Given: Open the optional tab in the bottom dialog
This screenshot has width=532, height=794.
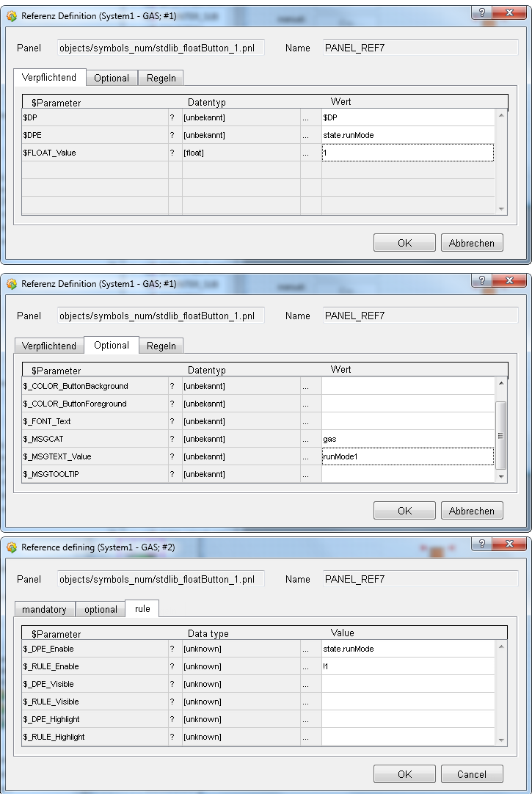Looking at the screenshot, I should pyautogui.click(x=101, y=609).
